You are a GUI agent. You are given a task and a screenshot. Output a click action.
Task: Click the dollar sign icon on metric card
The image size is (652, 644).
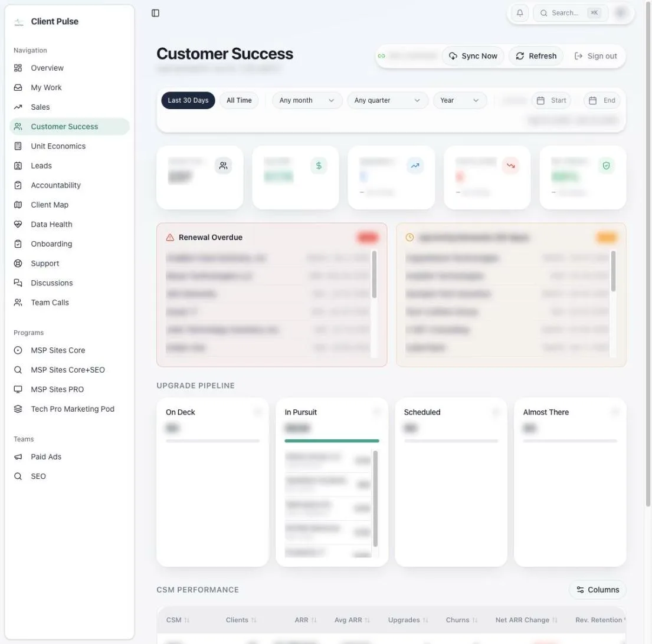point(319,165)
